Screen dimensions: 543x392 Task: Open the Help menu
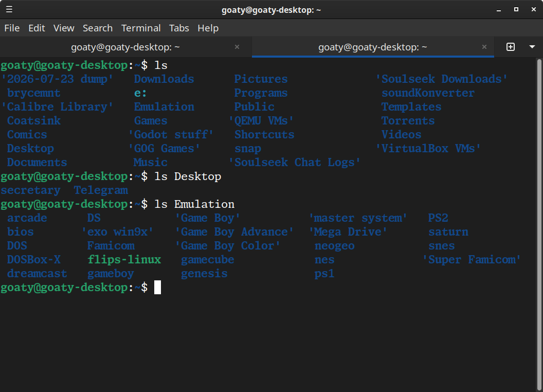click(208, 28)
